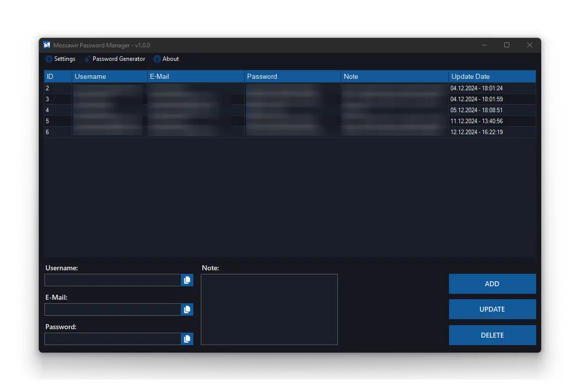Screen dimensions: 588x388
Task: Click the Settings gear icon
Action: tap(48, 59)
